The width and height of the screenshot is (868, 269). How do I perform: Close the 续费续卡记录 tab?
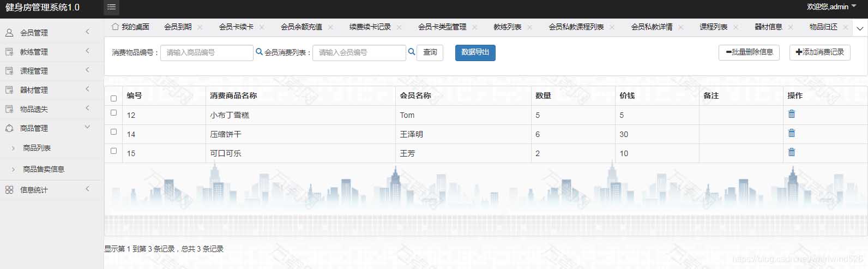point(399,27)
